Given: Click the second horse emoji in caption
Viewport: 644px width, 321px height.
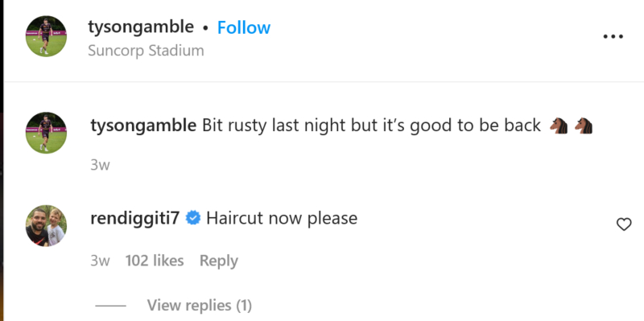Looking at the screenshot, I should click(x=583, y=126).
